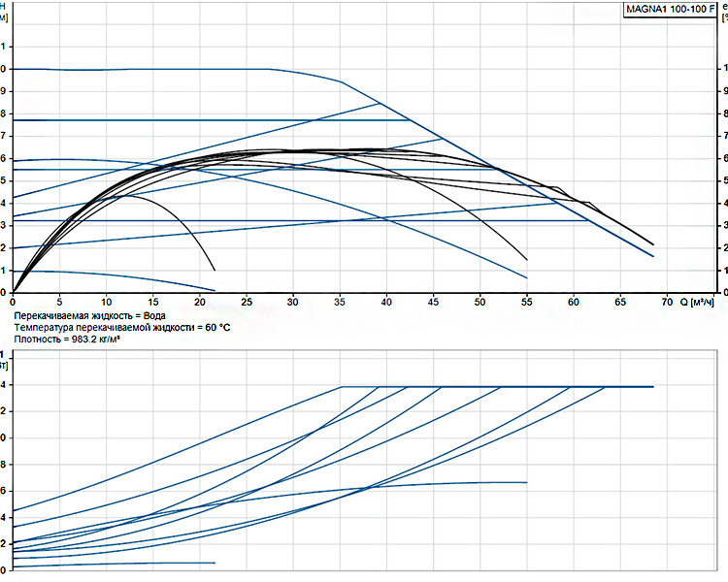Viewport: 728px width, 582px height.
Task: Click the 15 tick on the flow axis
Action: pyautogui.click(x=152, y=302)
